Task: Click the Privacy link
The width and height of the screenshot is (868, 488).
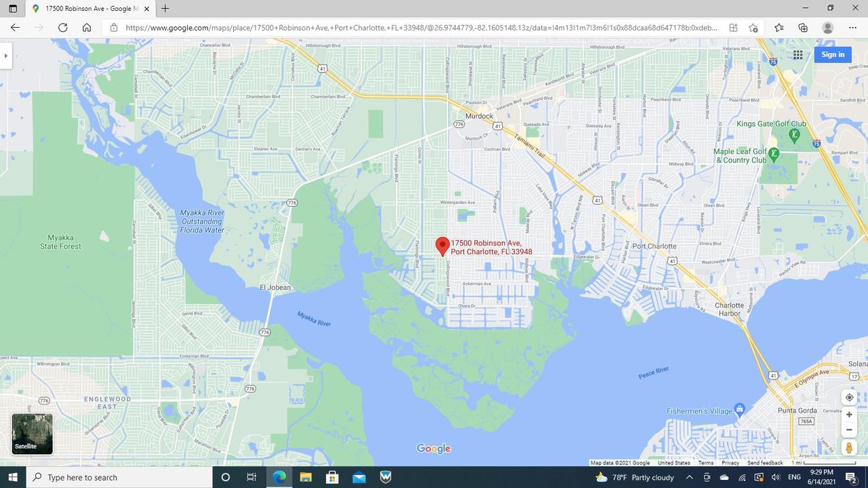Action: [730, 463]
